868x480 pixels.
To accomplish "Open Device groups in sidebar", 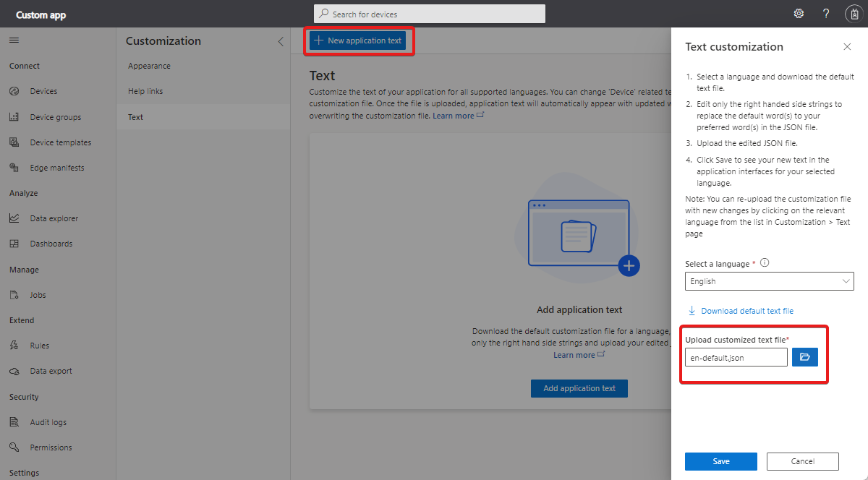I will [55, 117].
